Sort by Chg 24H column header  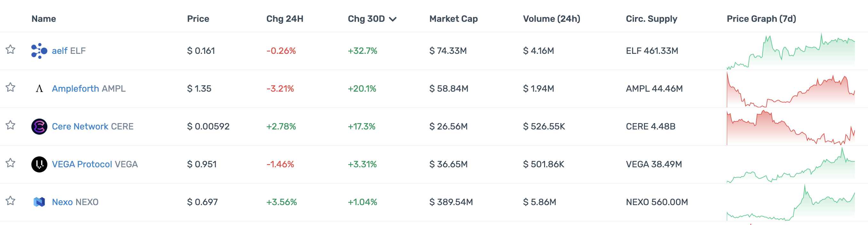[285, 19]
